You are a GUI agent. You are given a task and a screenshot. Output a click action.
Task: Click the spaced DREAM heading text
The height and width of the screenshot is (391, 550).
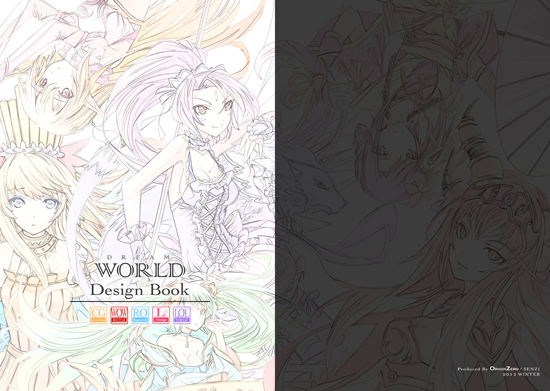[139, 257]
